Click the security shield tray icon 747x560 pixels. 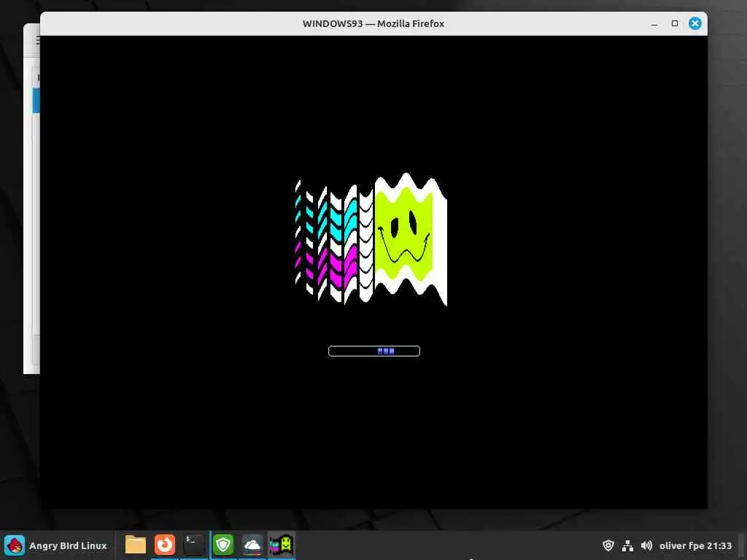pyautogui.click(x=608, y=545)
